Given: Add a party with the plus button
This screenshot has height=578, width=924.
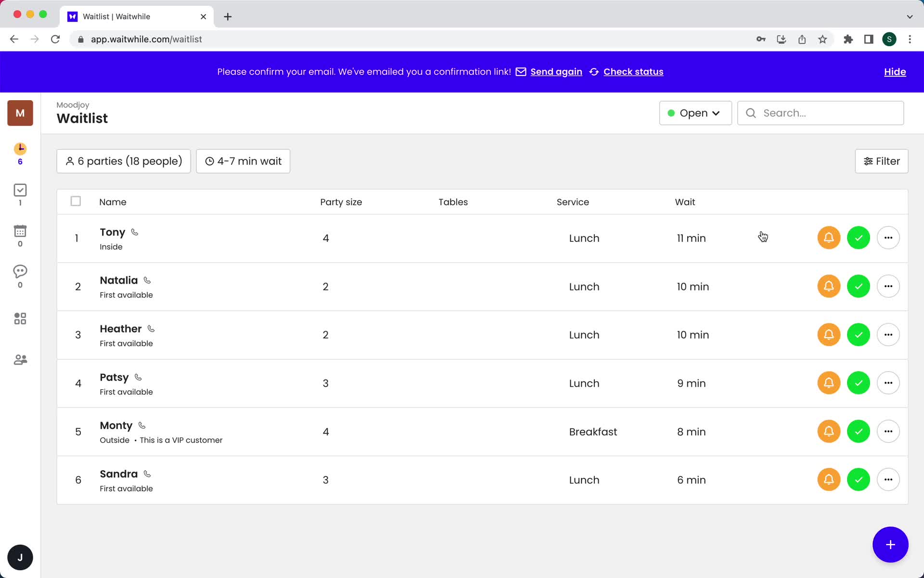Looking at the screenshot, I should pyautogui.click(x=890, y=545).
